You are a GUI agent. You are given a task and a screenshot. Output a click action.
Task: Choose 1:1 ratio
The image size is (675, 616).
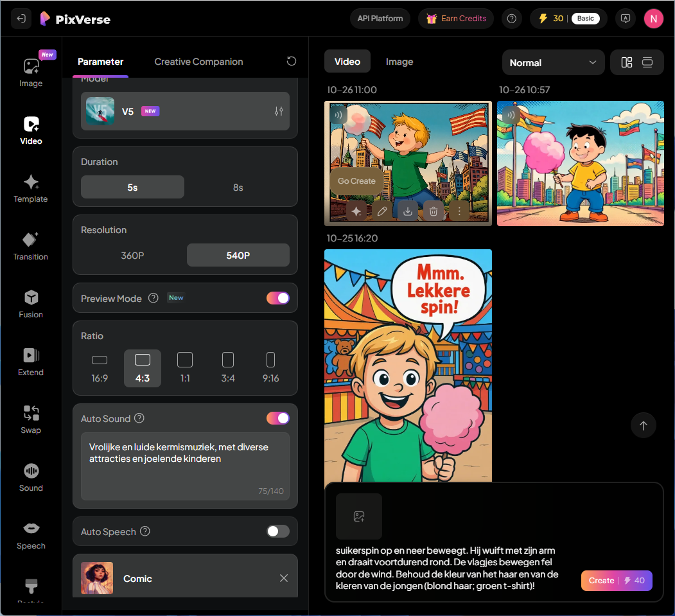(185, 369)
